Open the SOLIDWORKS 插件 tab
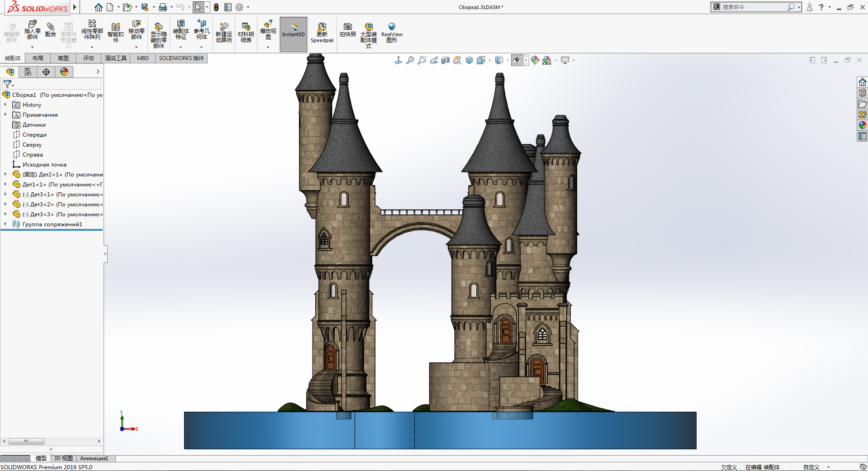This screenshot has width=868, height=471. [181, 58]
